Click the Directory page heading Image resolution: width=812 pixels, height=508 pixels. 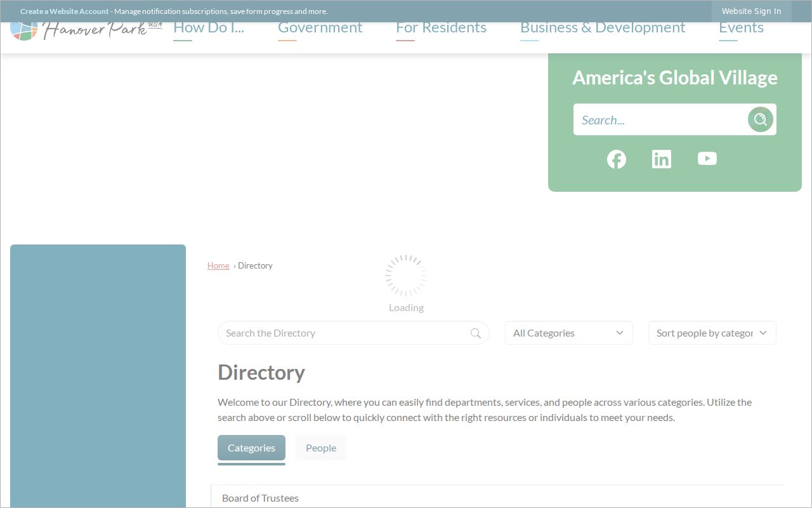click(x=261, y=372)
